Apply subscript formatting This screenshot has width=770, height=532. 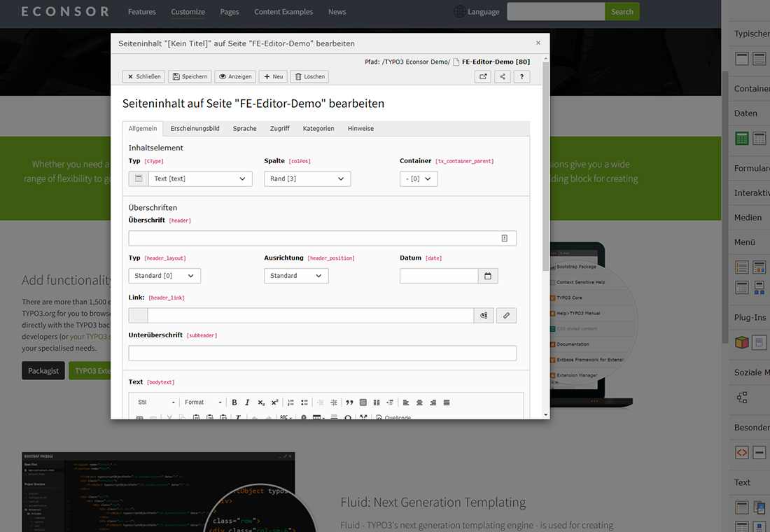[x=261, y=402]
